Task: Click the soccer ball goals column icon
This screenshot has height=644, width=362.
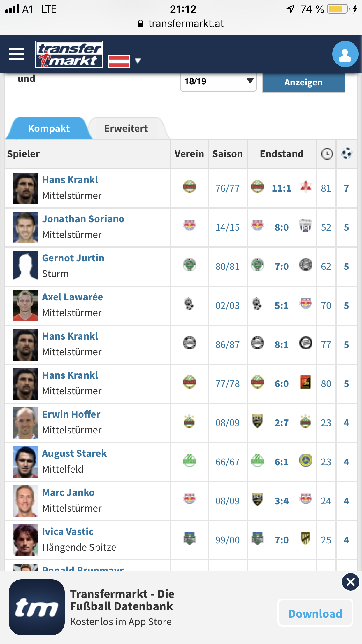Action: tap(347, 153)
